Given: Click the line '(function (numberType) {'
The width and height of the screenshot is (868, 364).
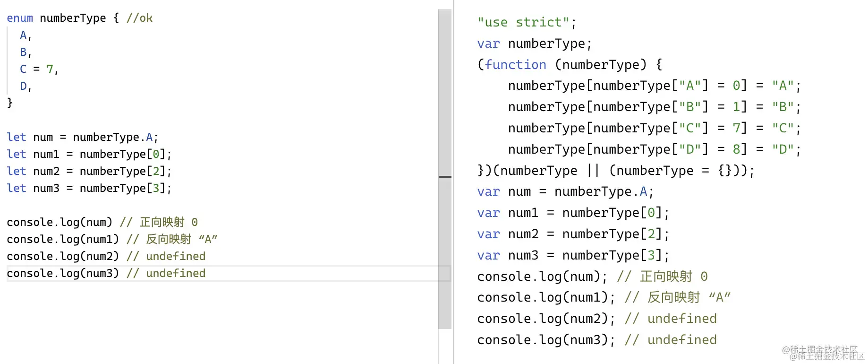Looking at the screenshot, I should (570, 64).
